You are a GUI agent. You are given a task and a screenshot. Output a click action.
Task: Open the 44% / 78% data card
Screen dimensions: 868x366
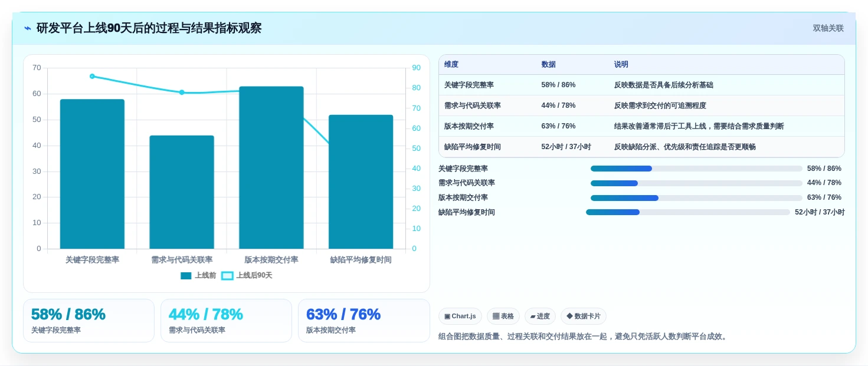click(x=226, y=321)
